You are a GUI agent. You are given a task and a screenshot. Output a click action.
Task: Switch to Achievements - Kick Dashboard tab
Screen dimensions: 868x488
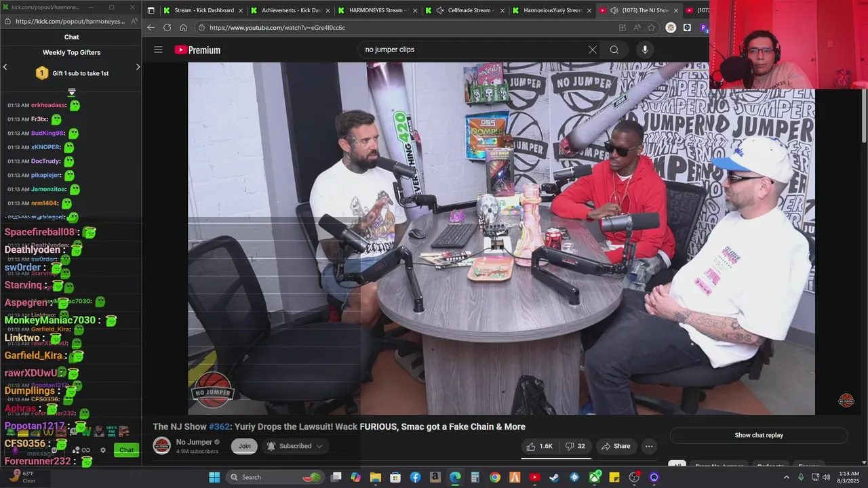290,10
